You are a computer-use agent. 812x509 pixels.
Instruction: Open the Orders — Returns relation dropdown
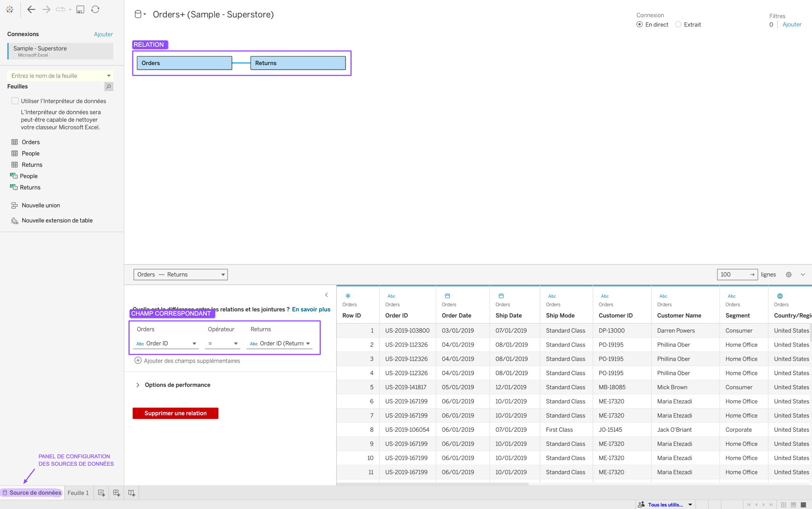(180, 275)
